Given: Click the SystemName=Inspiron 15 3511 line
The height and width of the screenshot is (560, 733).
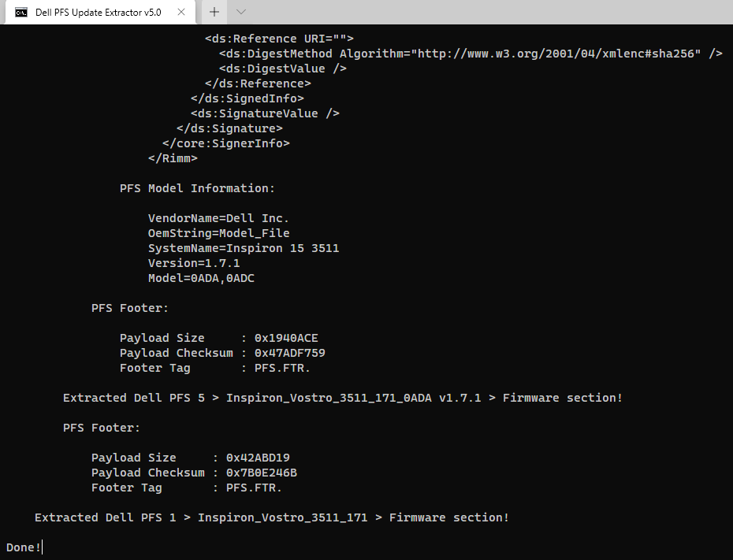Looking at the screenshot, I should pyautogui.click(x=244, y=248).
